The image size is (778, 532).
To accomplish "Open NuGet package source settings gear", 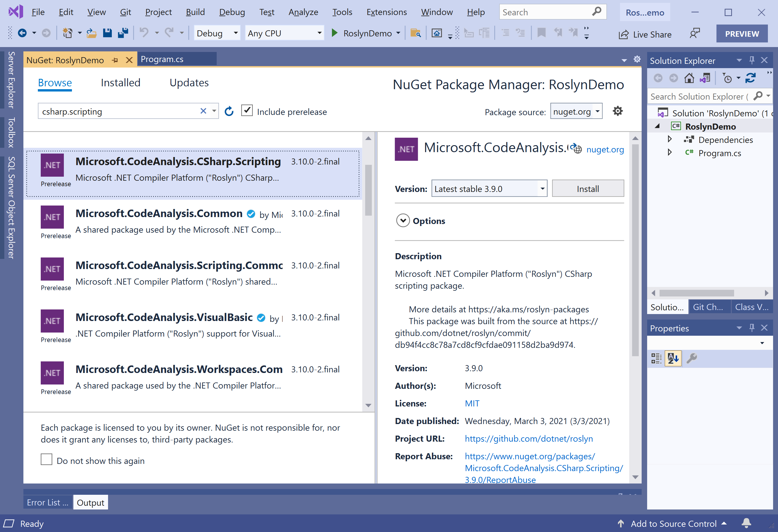I will coord(617,111).
